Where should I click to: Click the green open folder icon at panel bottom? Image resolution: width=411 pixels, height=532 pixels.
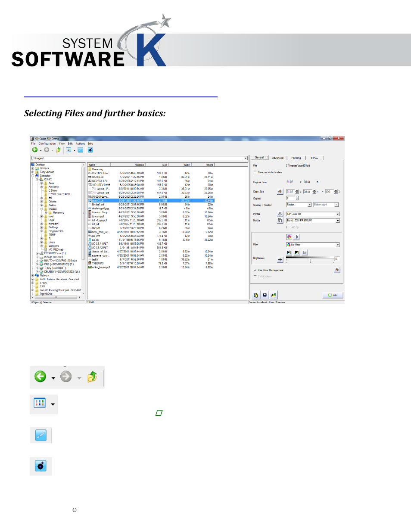(x=274, y=295)
